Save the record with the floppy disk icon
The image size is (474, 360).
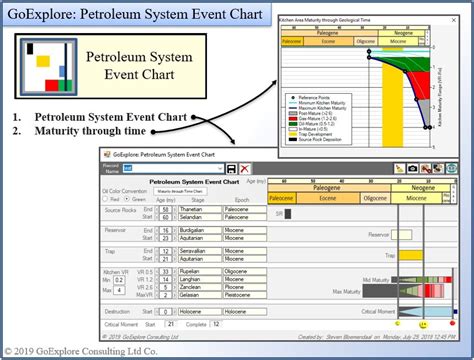[231, 169]
